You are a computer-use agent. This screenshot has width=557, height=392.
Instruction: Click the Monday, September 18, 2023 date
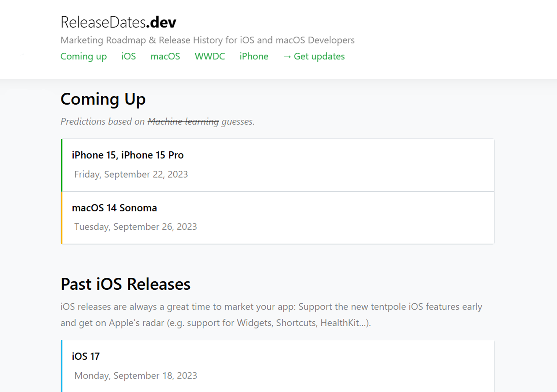[136, 376]
